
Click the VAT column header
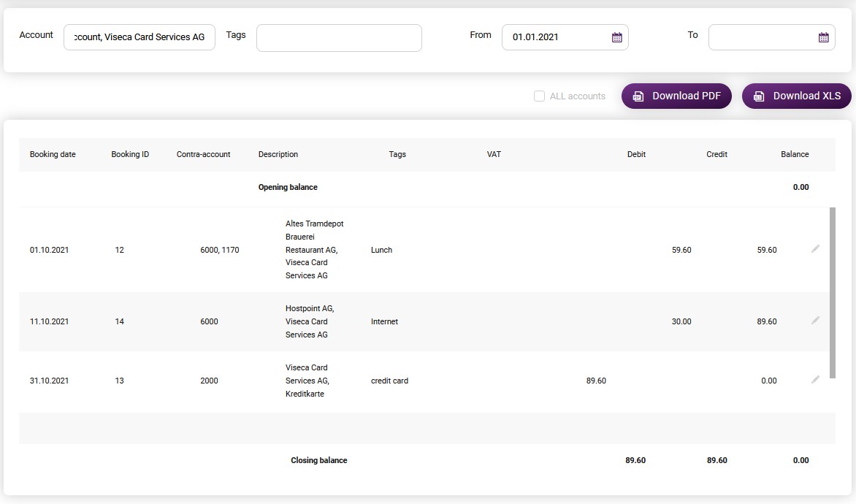(494, 155)
